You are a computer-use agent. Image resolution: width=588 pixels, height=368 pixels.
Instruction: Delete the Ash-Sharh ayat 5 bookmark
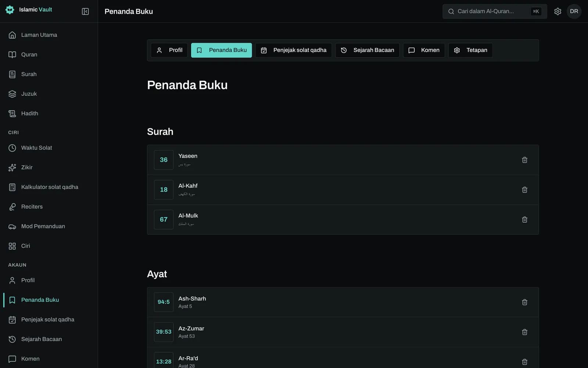click(x=524, y=302)
